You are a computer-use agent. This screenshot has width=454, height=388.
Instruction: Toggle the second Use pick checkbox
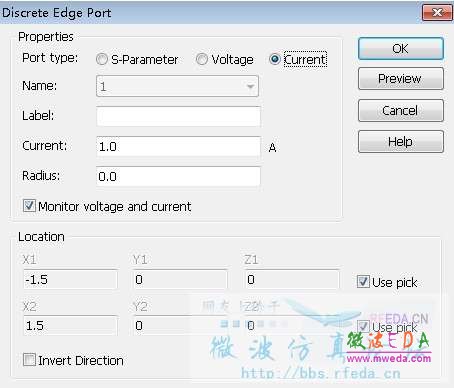pyautogui.click(x=363, y=327)
